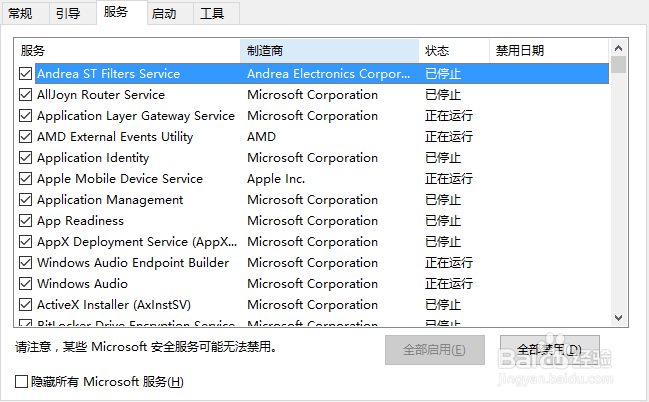Select AMD External Events Utility row

[322, 137]
